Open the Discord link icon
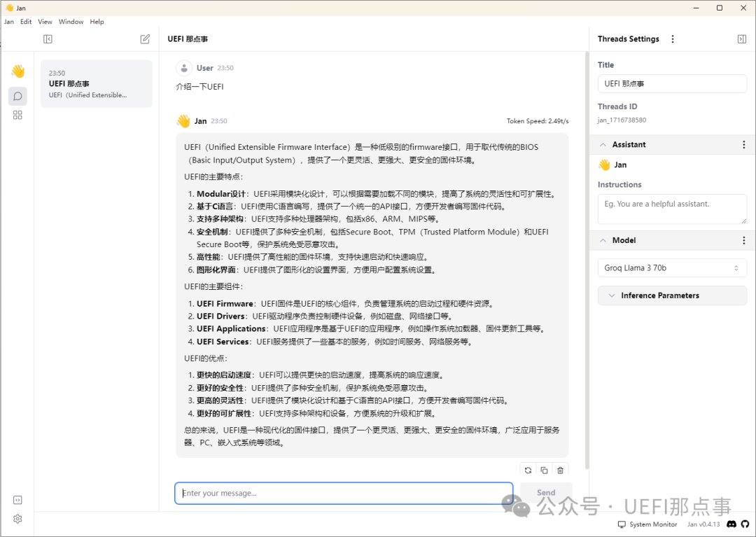The height and width of the screenshot is (537, 756). (x=731, y=524)
